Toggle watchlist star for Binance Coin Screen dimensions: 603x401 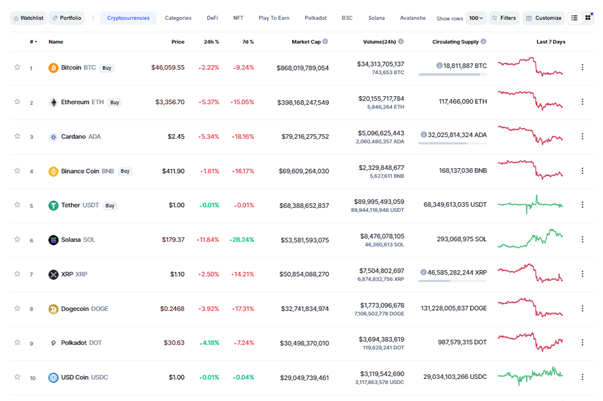tap(17, 170)
